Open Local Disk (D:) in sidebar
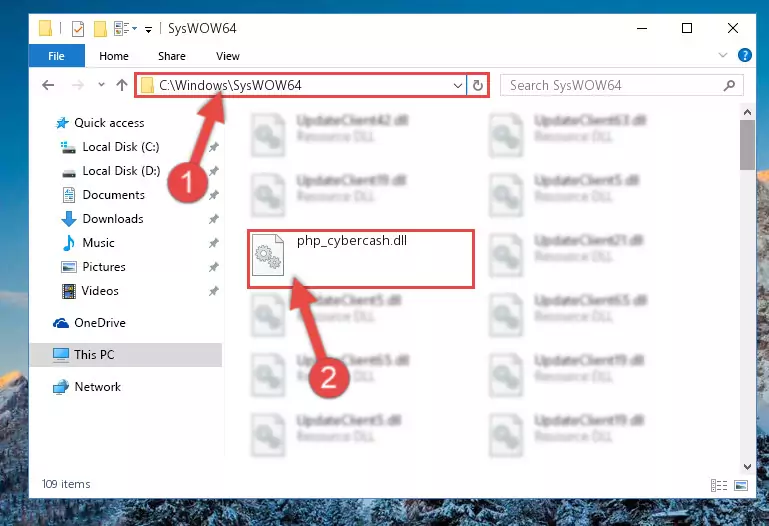769x526 pixels. pos(121,171)
